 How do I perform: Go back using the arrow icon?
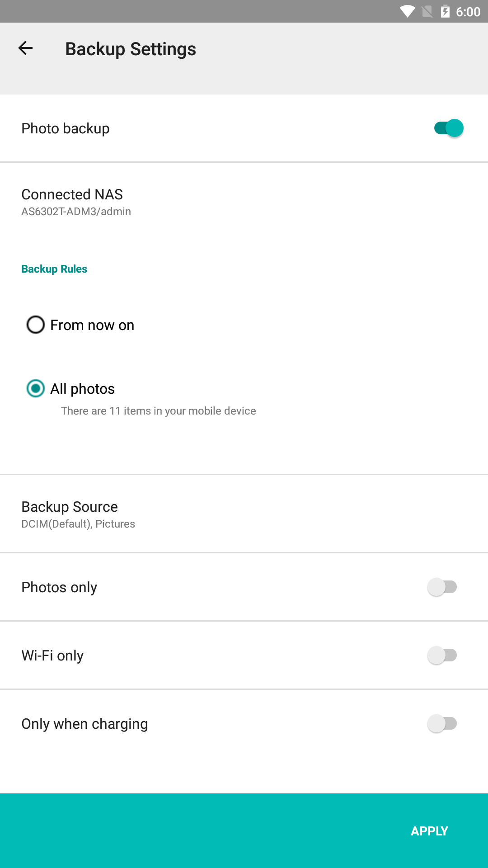pos(25,48)
